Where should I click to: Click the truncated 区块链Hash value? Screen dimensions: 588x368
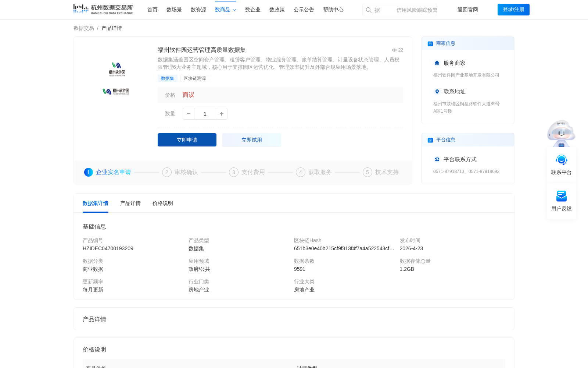[x=344, y=248]
